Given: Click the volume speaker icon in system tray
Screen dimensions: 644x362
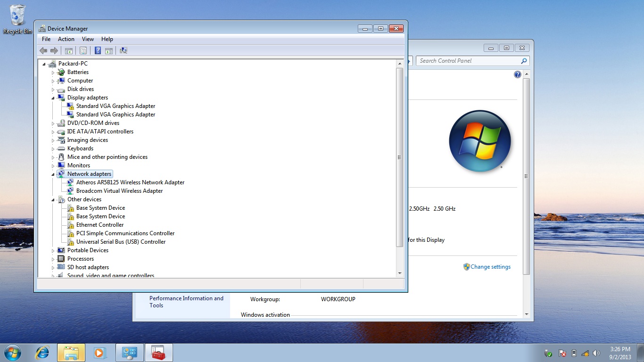Looking at the screenshot, I should [596, 353].
